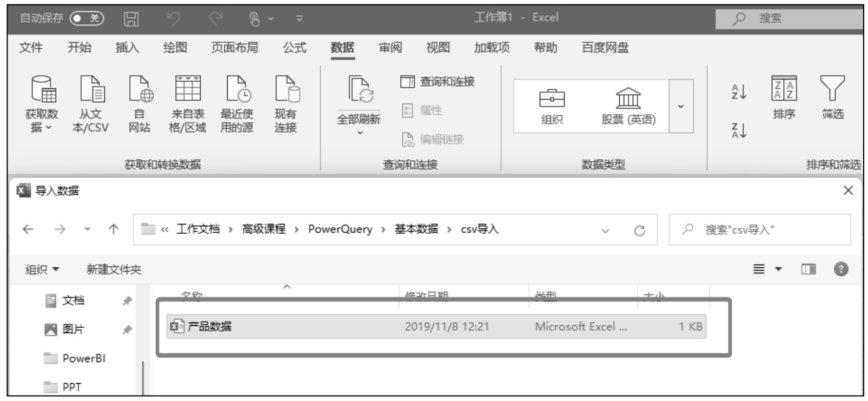Switch to the 开始 ribbon tab
Viewport: 868px width, 401px height.
(x=79, y=48)
